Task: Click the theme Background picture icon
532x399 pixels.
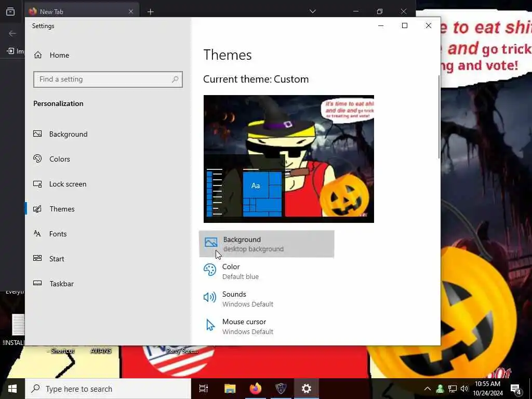Action: pos(211,242)
